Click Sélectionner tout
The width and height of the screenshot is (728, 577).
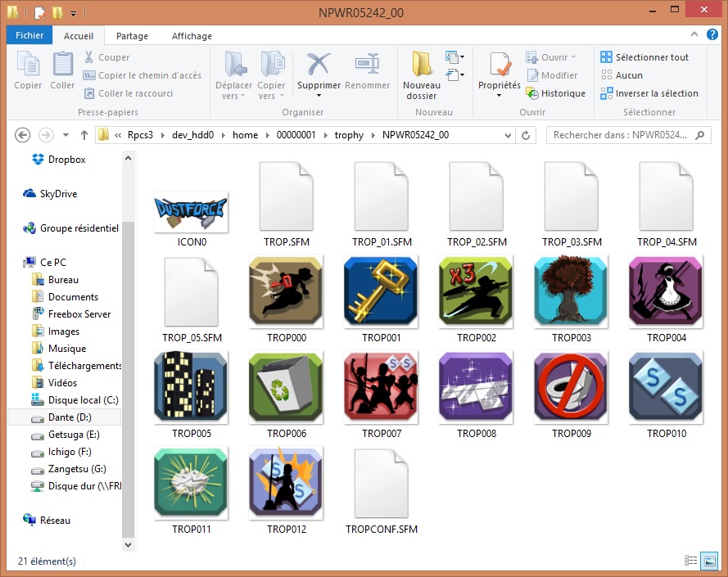pyautogui.click(x=644, y=57)
